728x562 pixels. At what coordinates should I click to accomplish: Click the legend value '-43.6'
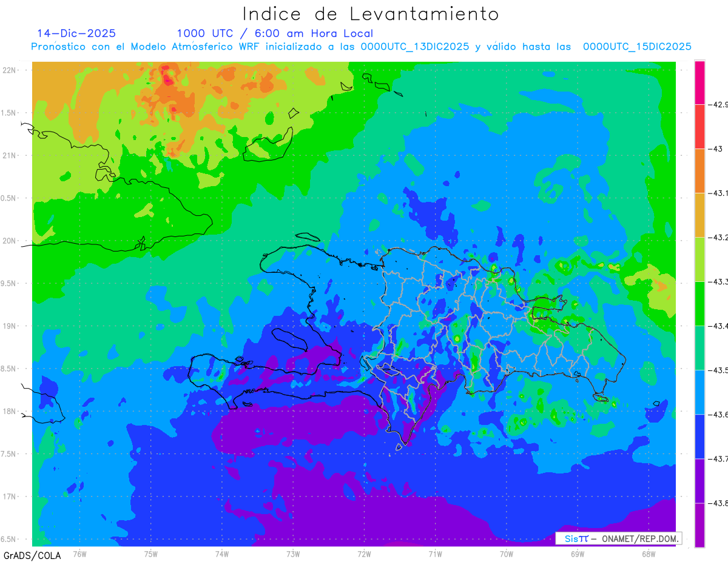(x=718, y=414)
